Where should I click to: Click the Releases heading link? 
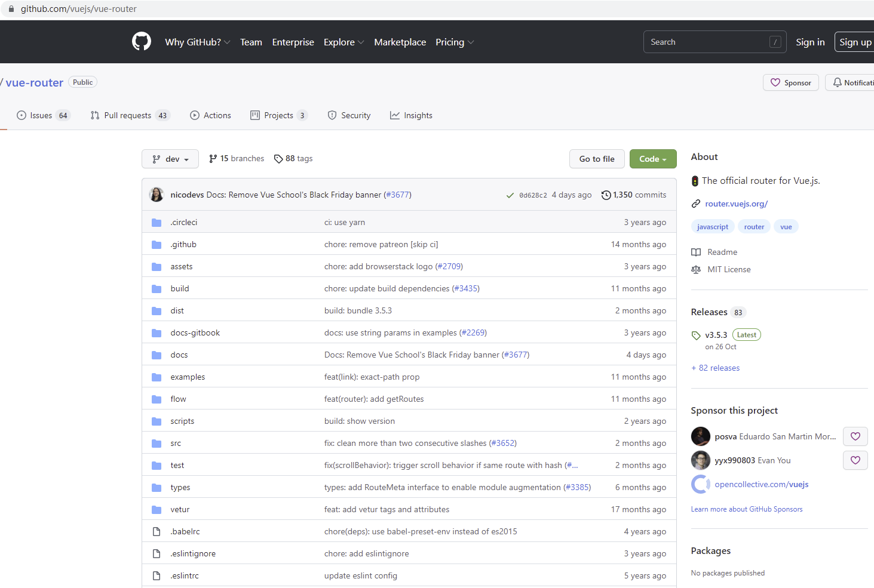709,312
